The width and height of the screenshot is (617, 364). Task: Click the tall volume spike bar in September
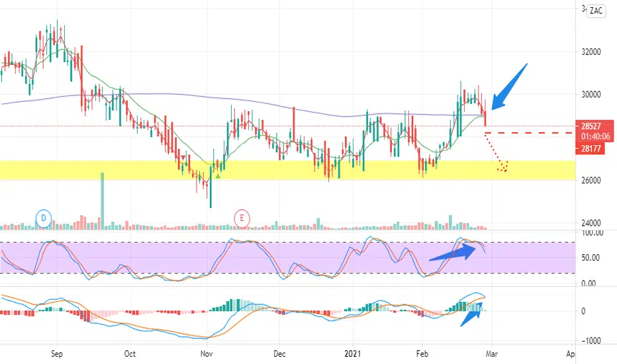click(x=103, y=201)
